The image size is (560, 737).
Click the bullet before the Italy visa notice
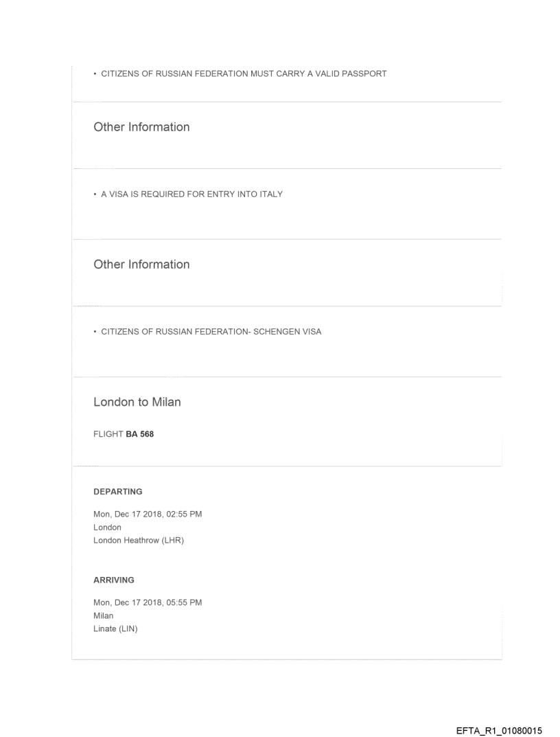point(95,194)
